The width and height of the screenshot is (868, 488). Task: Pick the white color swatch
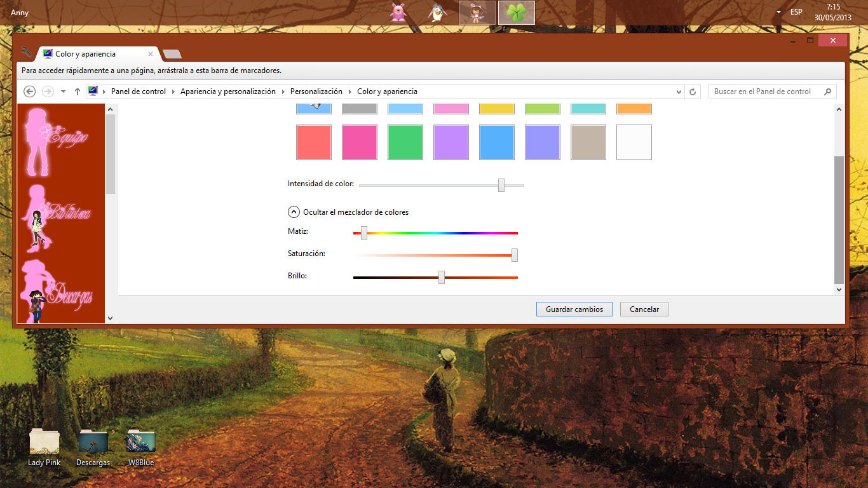634,142
